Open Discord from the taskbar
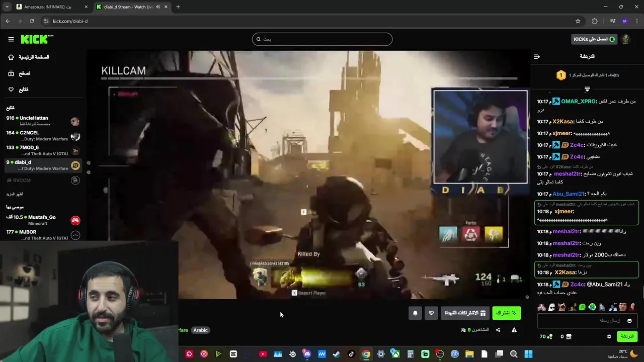Image resolution: width=644 pixels, height=362 pixels. [x=307, y=354]
